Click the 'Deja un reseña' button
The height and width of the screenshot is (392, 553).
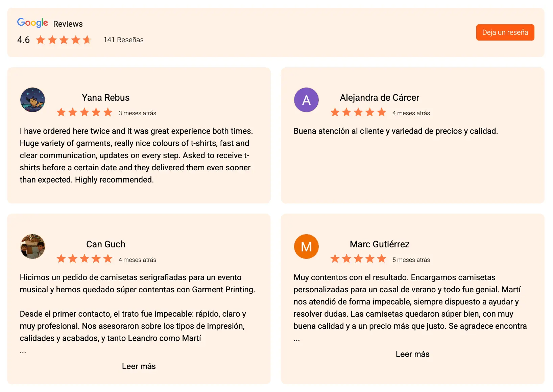point(505,32)
